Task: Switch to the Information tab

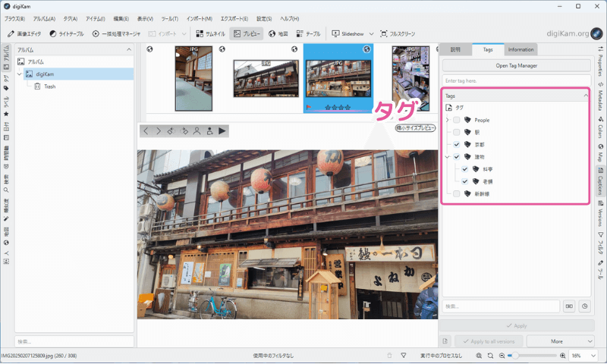Action: (x=521, y=49)
